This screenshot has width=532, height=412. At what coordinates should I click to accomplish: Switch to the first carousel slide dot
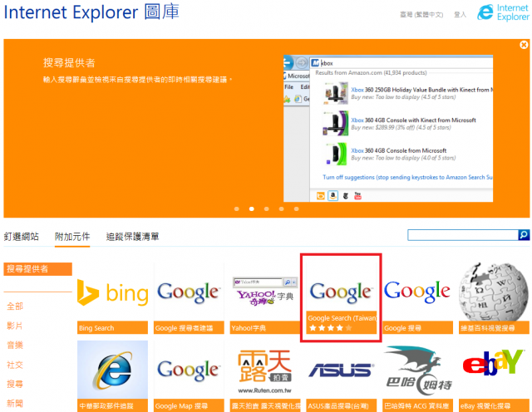[237, 208]
